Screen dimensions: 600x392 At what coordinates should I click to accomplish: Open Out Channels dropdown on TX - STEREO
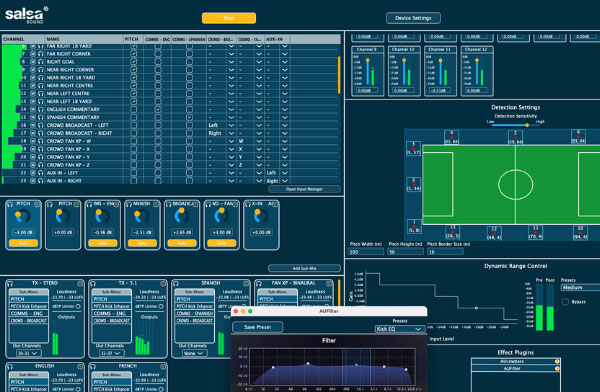click(x=29, y=353)
